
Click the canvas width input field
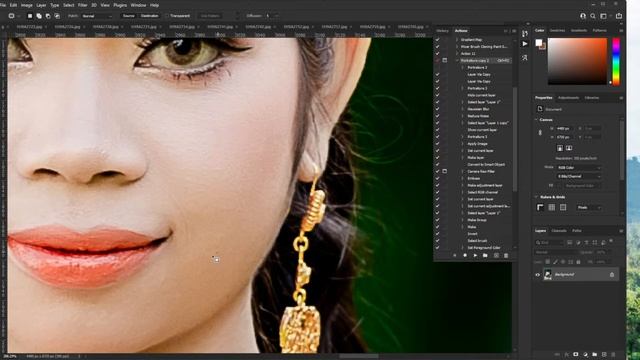(564, 129)
